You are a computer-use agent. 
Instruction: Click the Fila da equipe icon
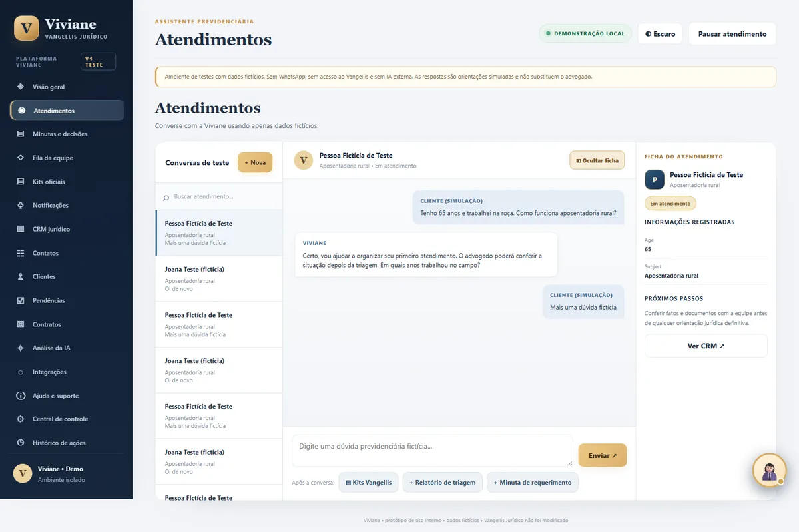tap(21, 158)
